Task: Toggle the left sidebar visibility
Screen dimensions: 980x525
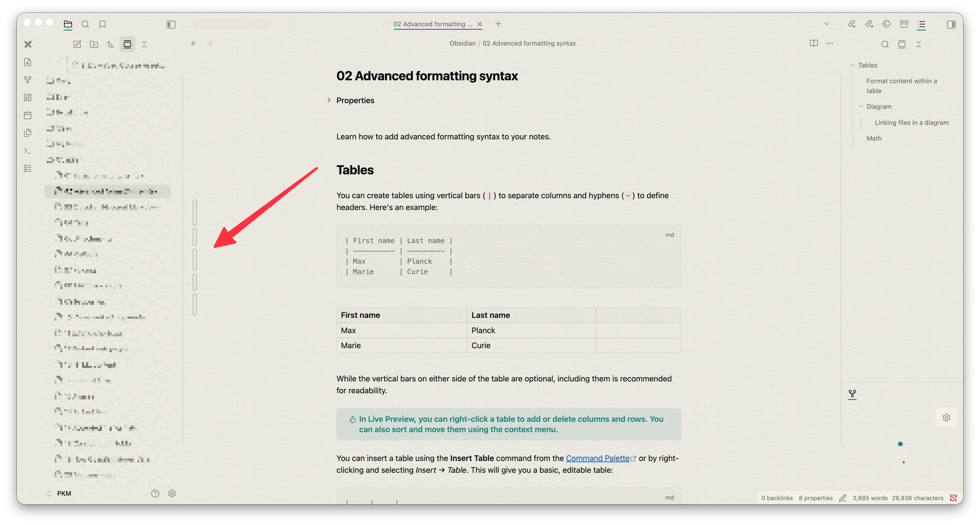Action: 171,24
